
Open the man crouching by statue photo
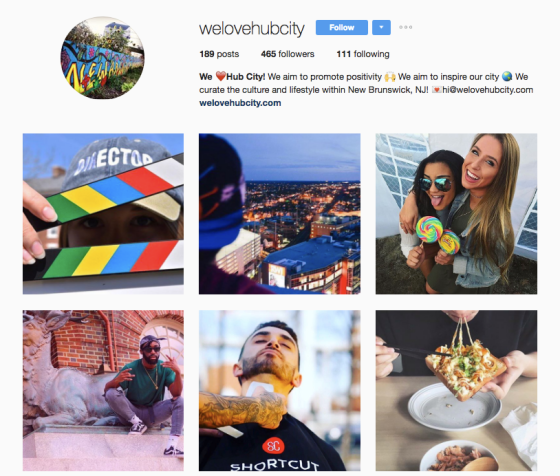coord(103,390)
